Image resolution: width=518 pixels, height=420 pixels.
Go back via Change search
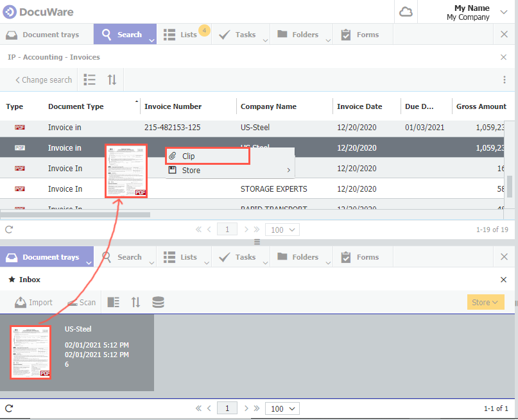point(44,80)
